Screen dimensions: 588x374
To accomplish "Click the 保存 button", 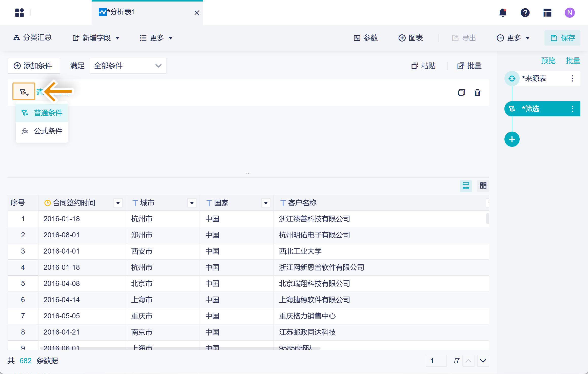I will (562, 38).
